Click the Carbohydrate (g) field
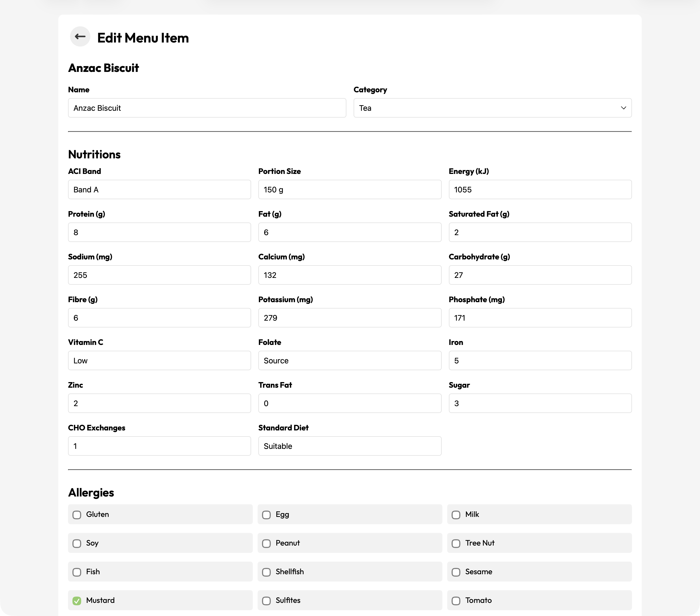This screenshot has width=700, height=616. tap(540, 275)
